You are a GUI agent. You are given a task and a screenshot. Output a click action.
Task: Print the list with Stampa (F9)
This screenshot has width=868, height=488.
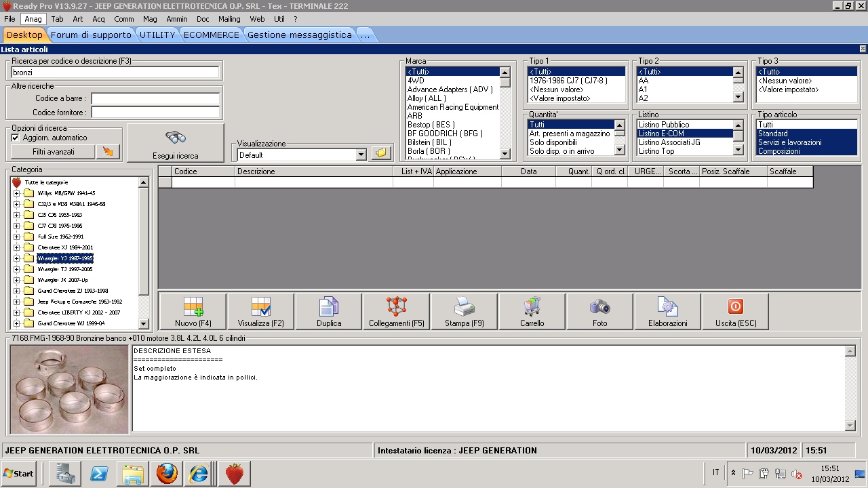465,312
